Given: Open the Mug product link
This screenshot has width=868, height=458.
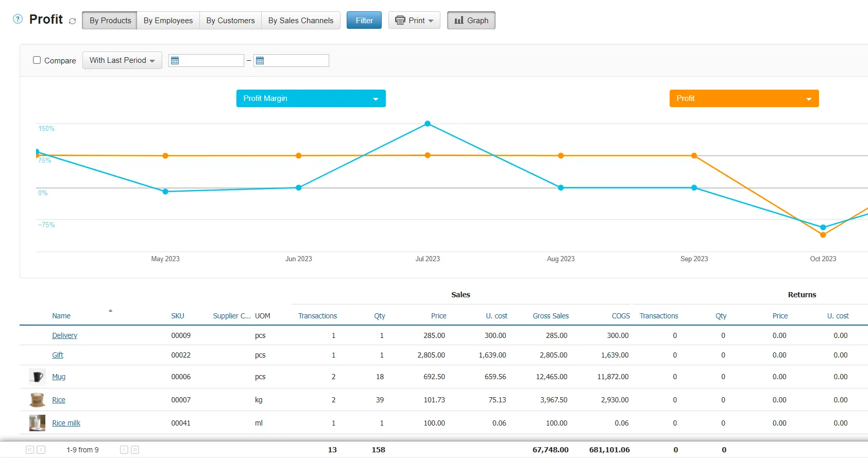Looking at the screenshot, I should pyautogui.click(x=59, y=377).
